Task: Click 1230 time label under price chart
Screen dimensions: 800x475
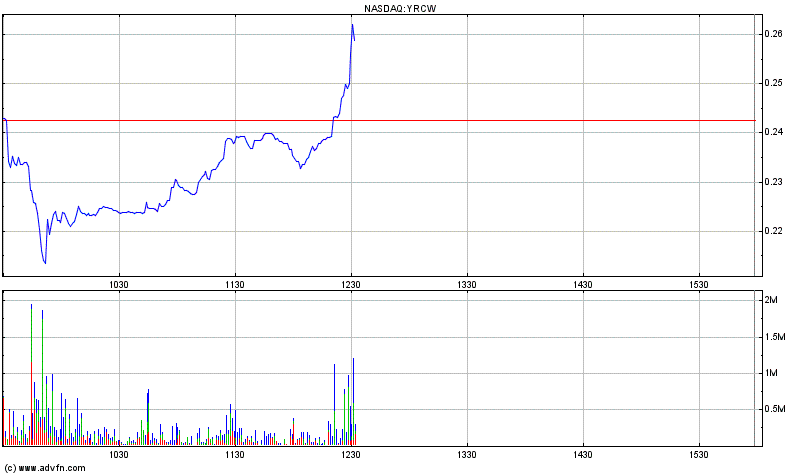Action: click(351, 285)
